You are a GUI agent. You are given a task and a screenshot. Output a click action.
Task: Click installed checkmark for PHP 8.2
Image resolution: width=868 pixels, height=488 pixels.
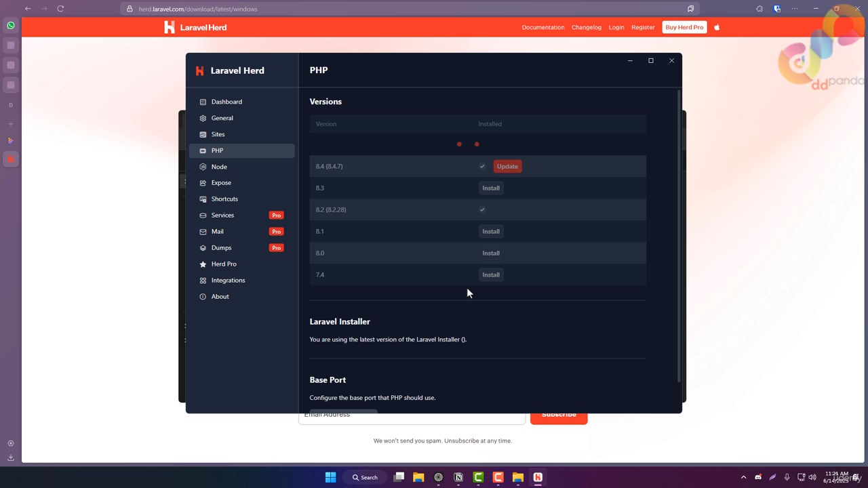coord(482,210)
